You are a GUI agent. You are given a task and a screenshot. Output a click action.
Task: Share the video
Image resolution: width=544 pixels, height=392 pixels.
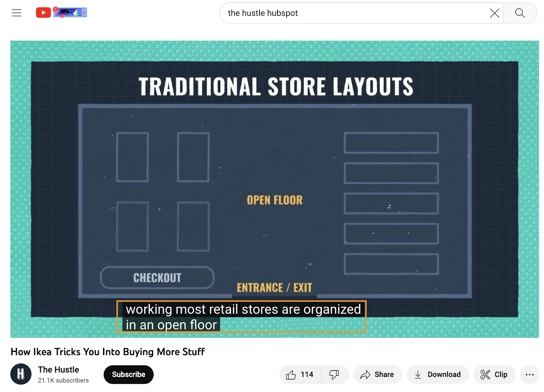(x=377, y=375)
